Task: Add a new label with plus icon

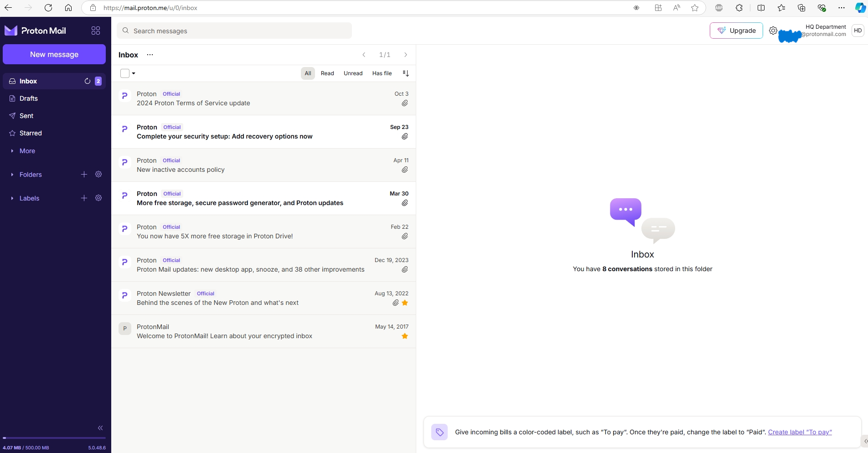Action: pos(84,198)
